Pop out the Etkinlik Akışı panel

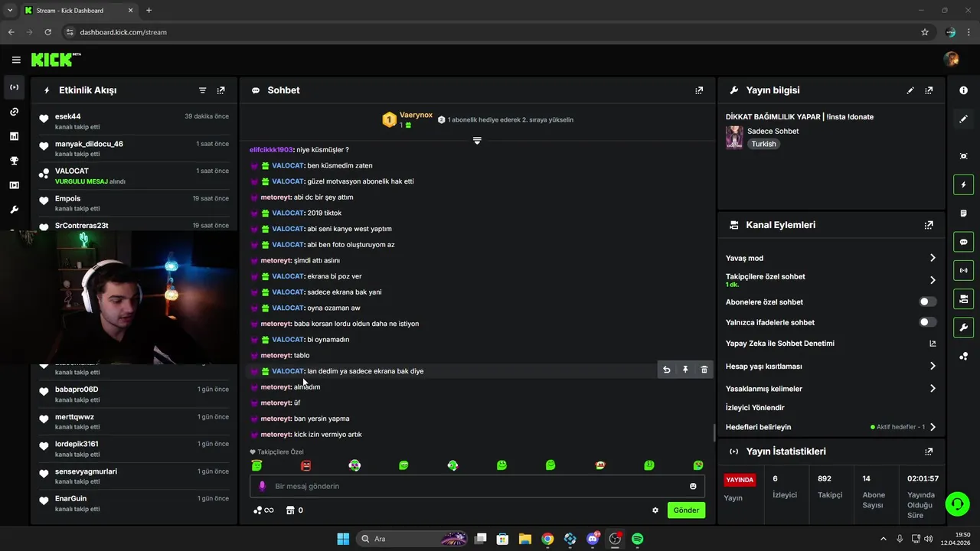[x=221, y=90]
